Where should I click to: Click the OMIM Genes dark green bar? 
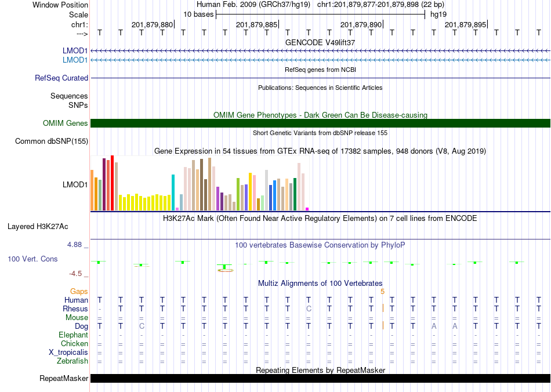click(x=320, y=124)
